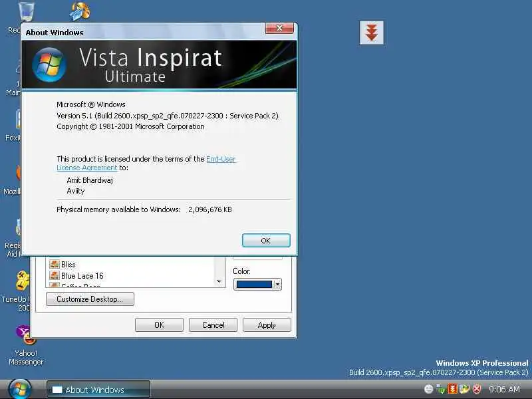Image resolution: width=532 pixels, height=399 pixels.
Task: Click the Windows Start orb
Action: tap(20, 389)
